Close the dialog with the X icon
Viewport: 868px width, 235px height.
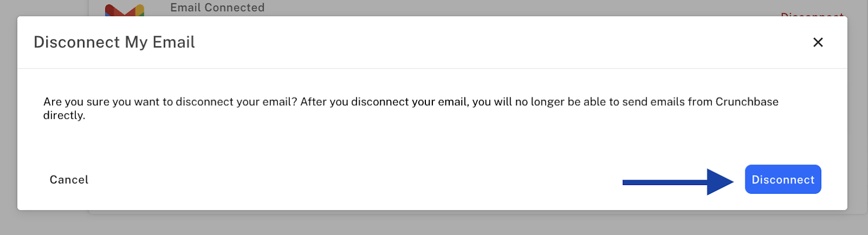[x=818, y=42]
